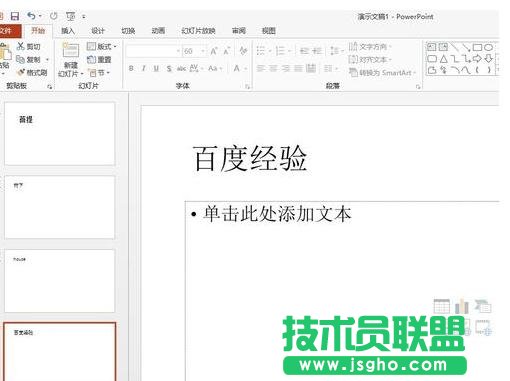Align text right

click(x=286, y=69)
